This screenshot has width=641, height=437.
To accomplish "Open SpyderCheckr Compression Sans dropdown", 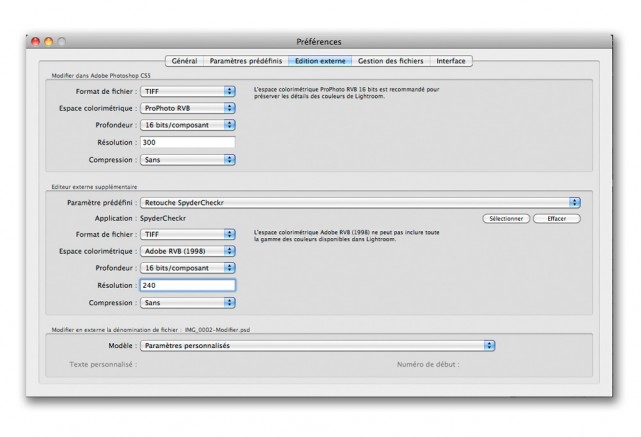I will [x=188, y=303].
